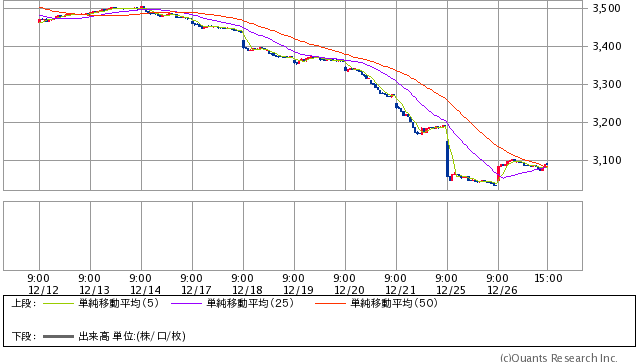Select the 単純移動平均(5) legend label

(x=119, y=303)
